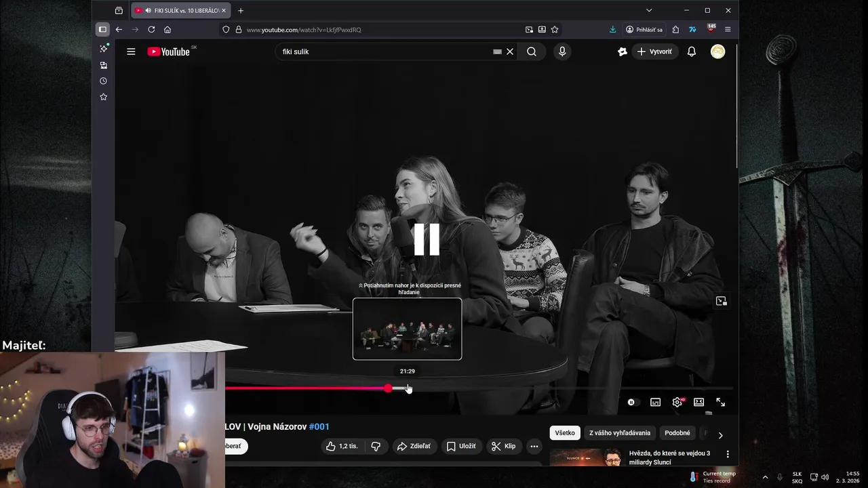
Task: Click the Klip scissors button
Action: [504, 446]
